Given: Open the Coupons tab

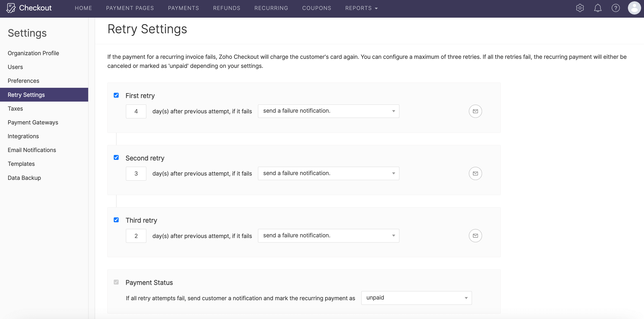Looking at the screenshot, I should 317,8.
